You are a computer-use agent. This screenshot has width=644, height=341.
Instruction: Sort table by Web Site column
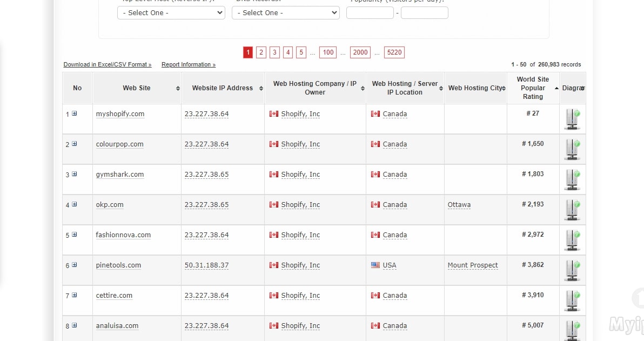(137, 88)
